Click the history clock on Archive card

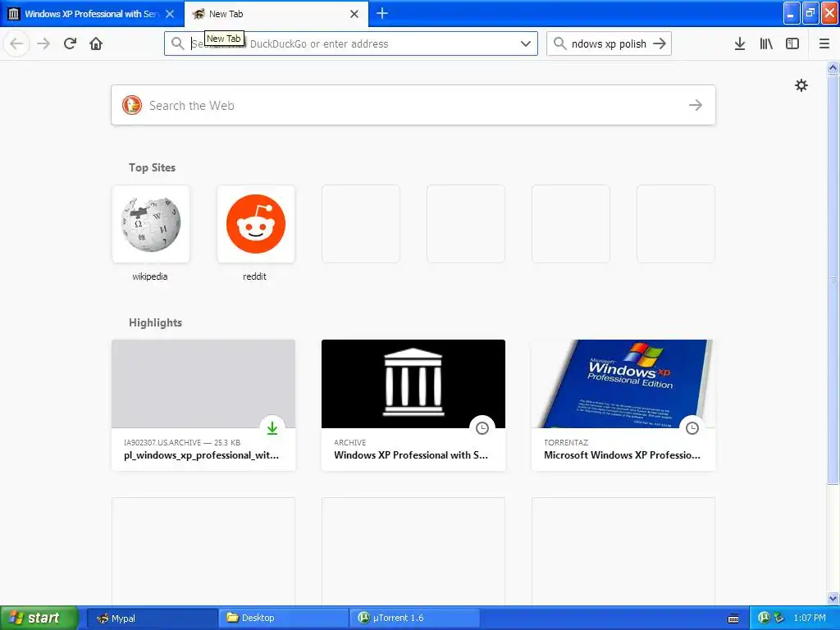tap(482, 427)
